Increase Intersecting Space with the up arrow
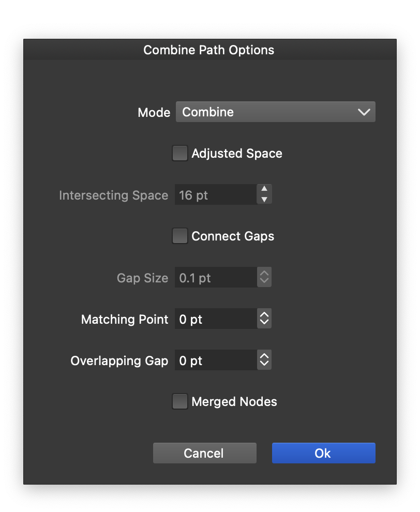The height and width of the screenshot is (512, 420). click(264, 189)
